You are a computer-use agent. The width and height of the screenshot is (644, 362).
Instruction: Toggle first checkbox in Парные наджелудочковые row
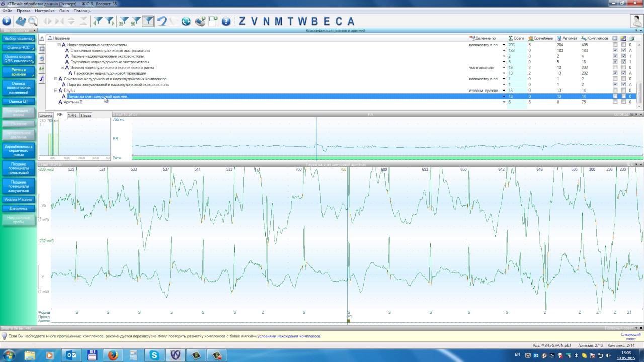615,56
